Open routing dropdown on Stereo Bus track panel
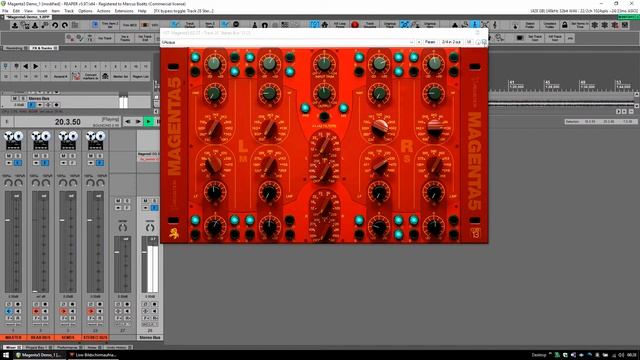 tap(40, 105)
